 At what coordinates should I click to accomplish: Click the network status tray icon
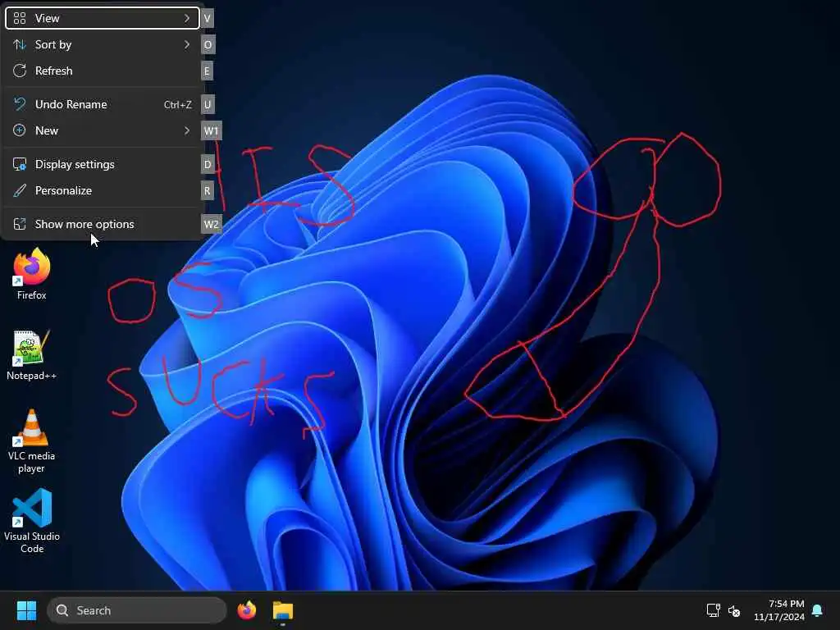[x=714, y=610]
